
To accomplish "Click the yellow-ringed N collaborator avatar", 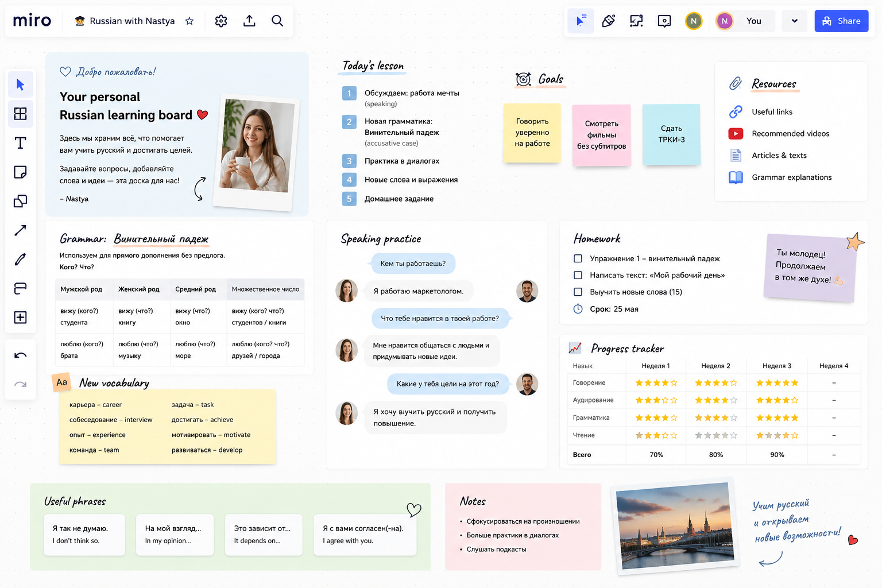I will [x=694, y=21].
